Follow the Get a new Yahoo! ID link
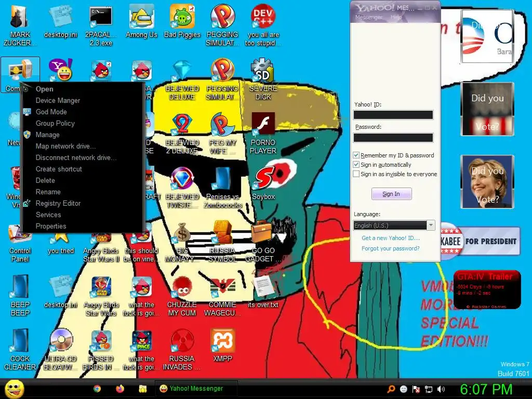Viewport: 532px width, 399px height. click(x=391, y=238)
